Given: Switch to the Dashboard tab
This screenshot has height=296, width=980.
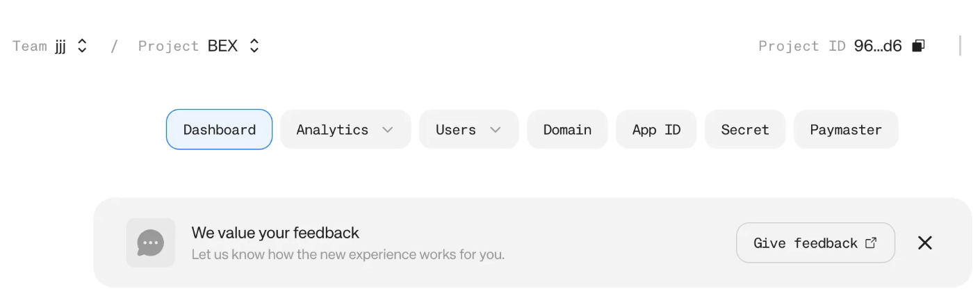Looking at the screenshot, I should 219,129.
